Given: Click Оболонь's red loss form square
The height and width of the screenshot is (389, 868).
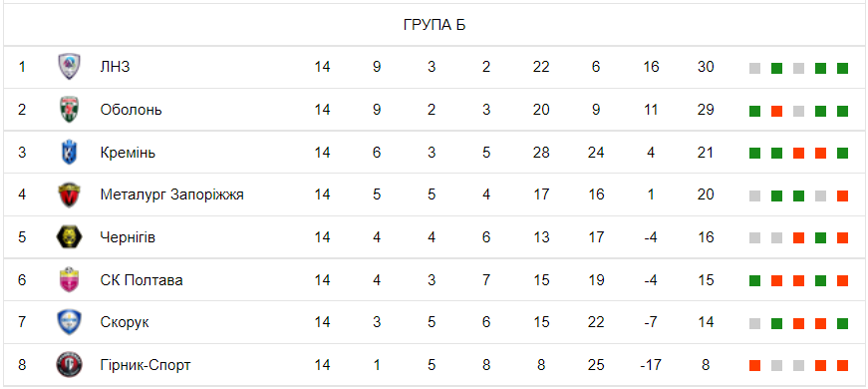Looking at the screenshot, I should pos(776,112).
